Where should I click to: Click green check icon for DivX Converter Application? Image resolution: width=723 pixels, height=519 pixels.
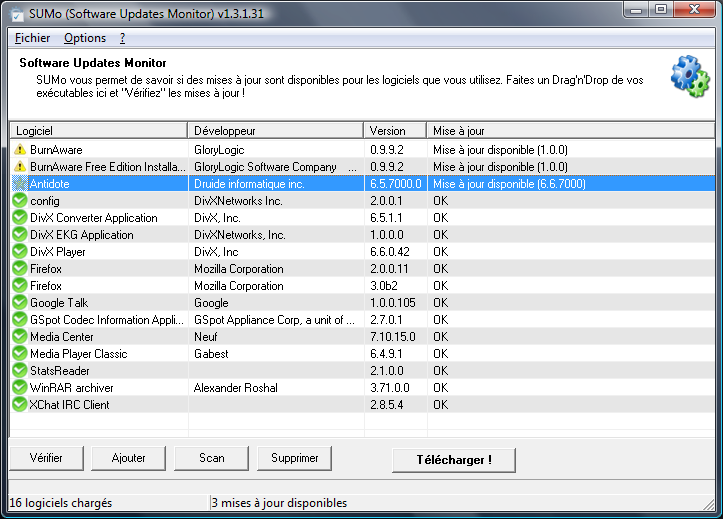click(x=20, y=218)
